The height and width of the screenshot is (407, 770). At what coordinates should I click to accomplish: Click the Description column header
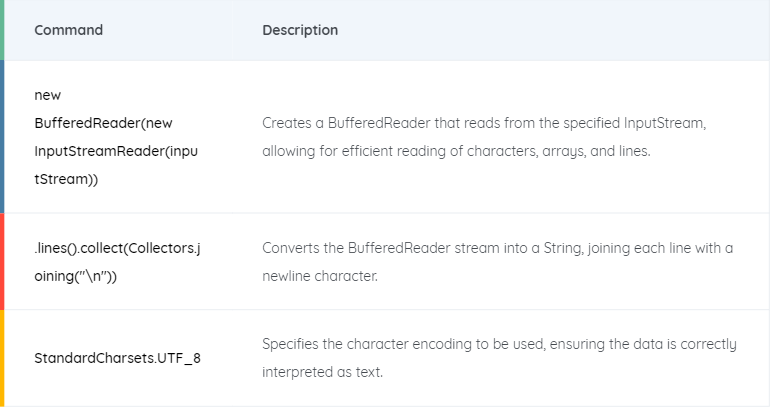[x=300, y=30]
